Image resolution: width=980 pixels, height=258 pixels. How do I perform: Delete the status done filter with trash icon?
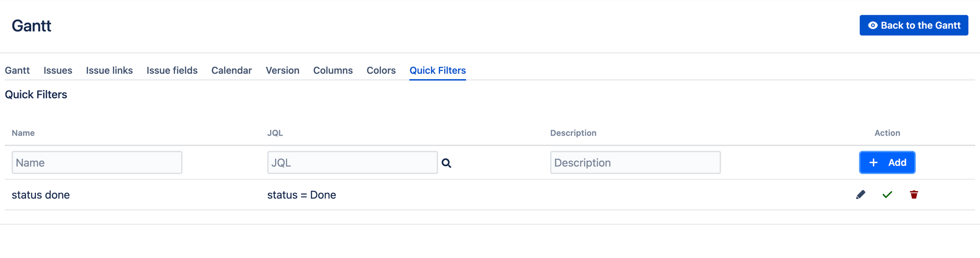[x=914, y=195]
